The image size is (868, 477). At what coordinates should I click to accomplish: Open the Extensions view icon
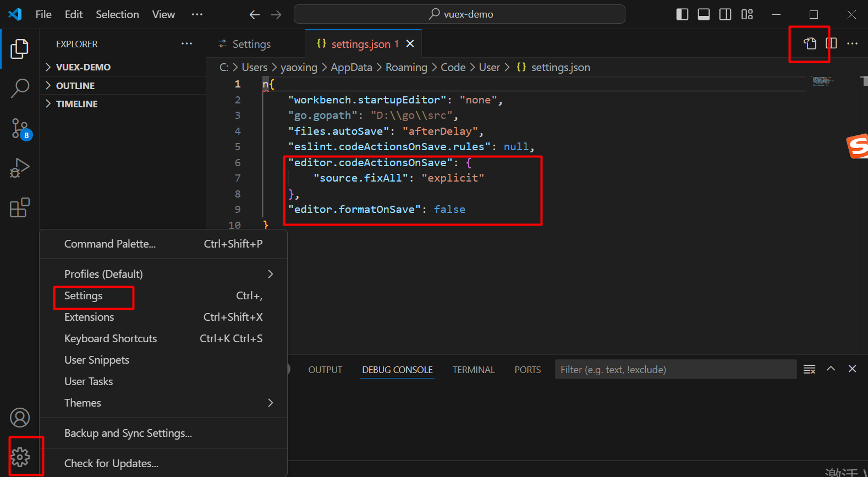click(x=20, y=207)
